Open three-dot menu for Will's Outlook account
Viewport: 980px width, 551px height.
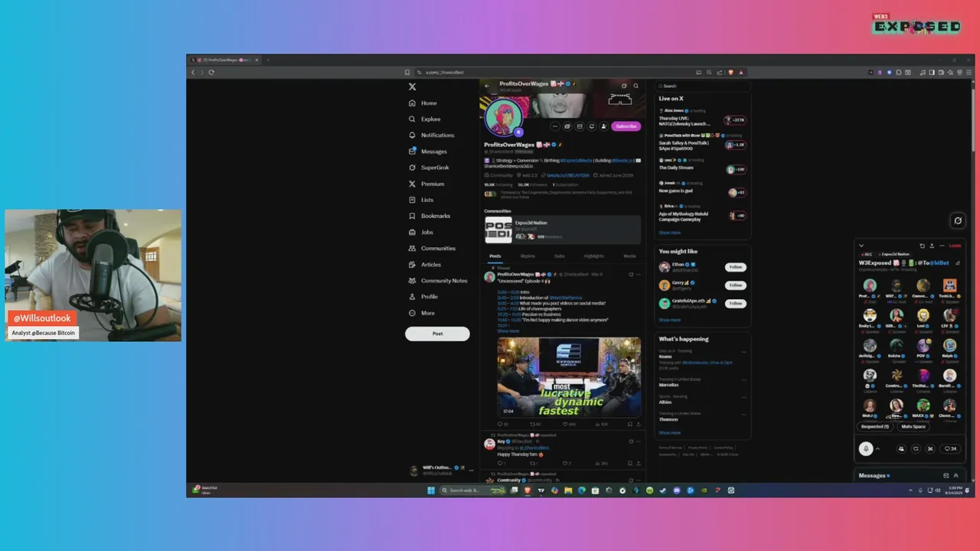coord(471,471)
